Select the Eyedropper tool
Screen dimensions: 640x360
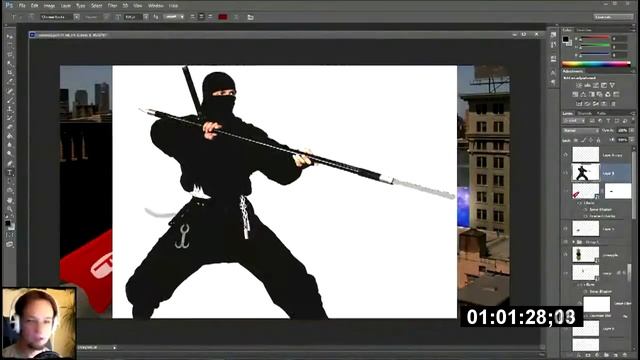point(10,82)
